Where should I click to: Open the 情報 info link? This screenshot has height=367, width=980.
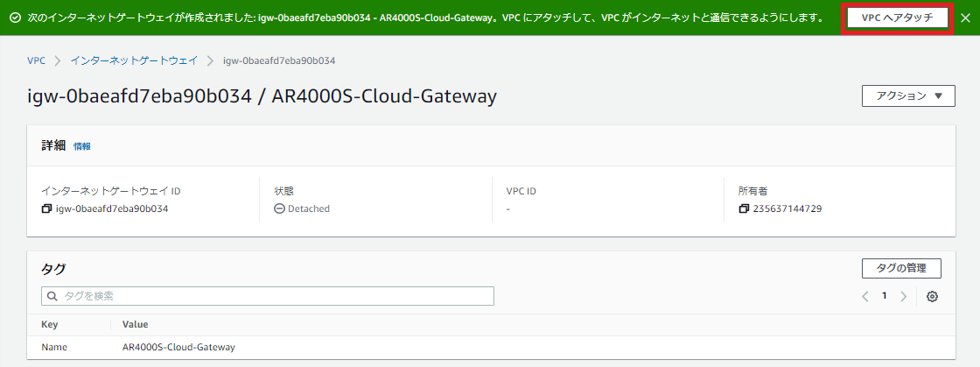click(x=82, y=146)
